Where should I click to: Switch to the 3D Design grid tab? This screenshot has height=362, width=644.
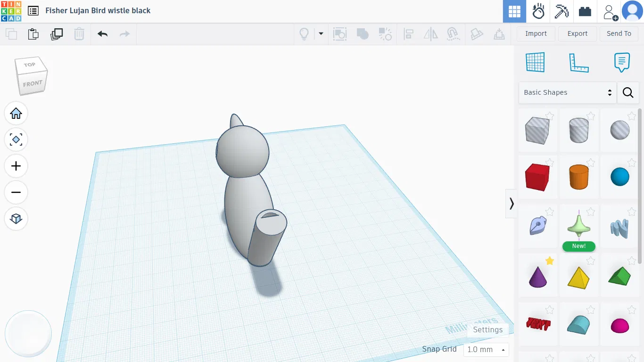(514, 11)
